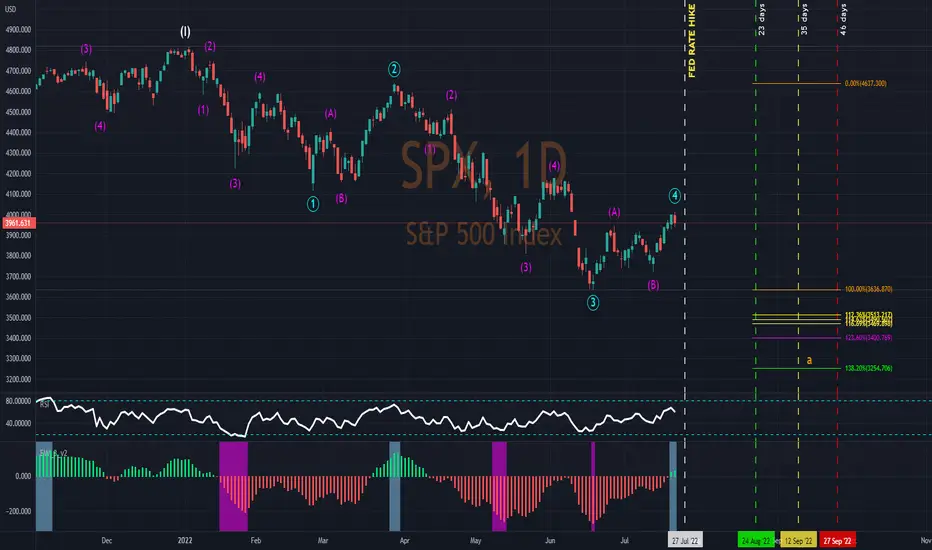This screenshot has height=550, width=932.
Task: Select the yellow 'a' target label
Action: click(809, 360)
